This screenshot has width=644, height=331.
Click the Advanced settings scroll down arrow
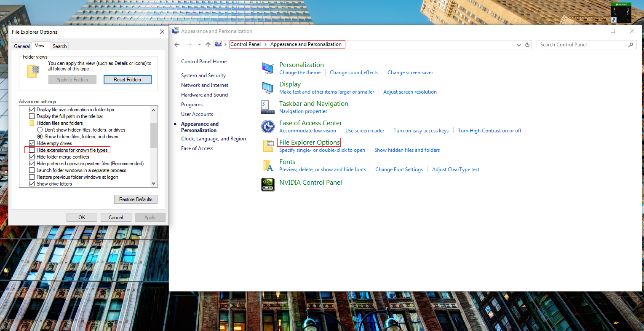pyautogui.click(x=153, y=183)
